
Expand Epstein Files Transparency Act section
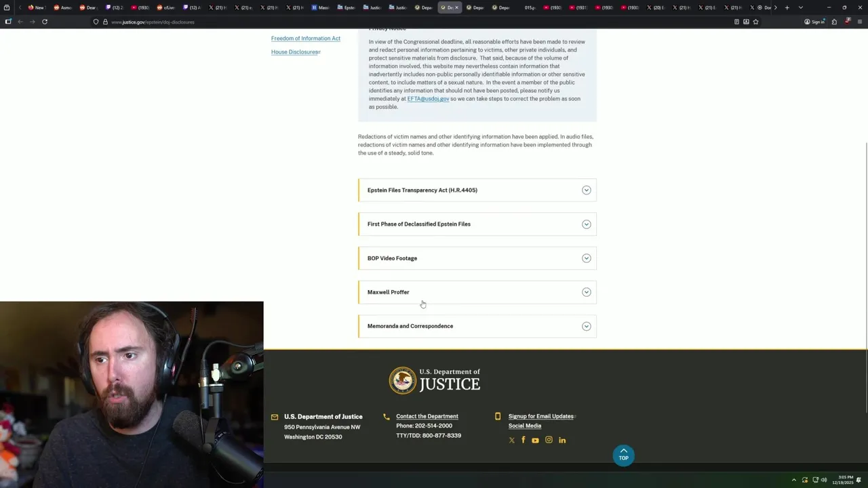pyautogui.click(x=477, y=190)
